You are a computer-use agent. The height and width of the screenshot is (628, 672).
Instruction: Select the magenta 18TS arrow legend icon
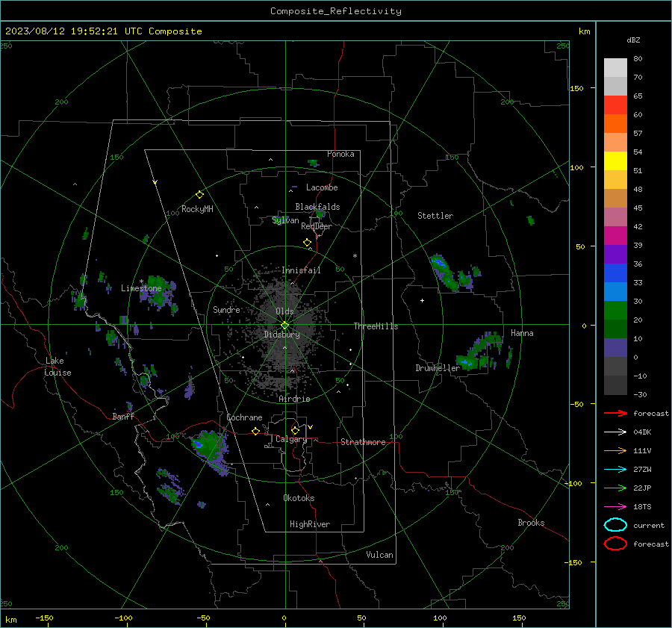(x=615, y=507)
